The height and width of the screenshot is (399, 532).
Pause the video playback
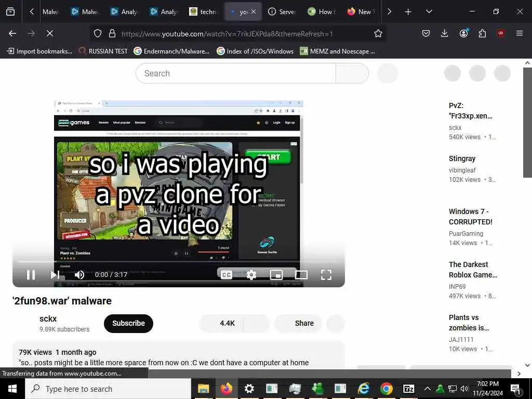[31, 275]
